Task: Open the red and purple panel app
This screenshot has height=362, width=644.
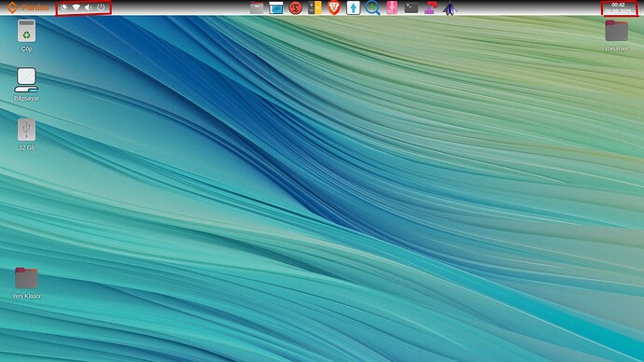Action: tap(430, 7)
